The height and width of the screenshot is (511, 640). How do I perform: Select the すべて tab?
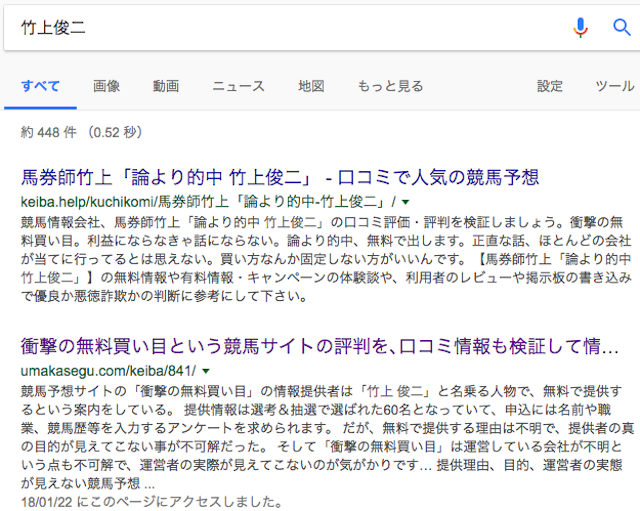pyautogui.click(x=40, y=86)
